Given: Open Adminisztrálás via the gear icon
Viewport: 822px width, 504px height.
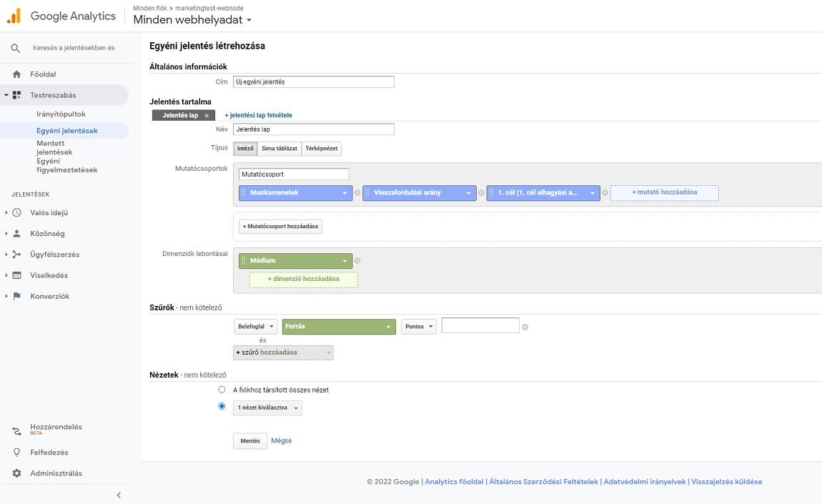Looking at the screenshot, I should point(16,473).
